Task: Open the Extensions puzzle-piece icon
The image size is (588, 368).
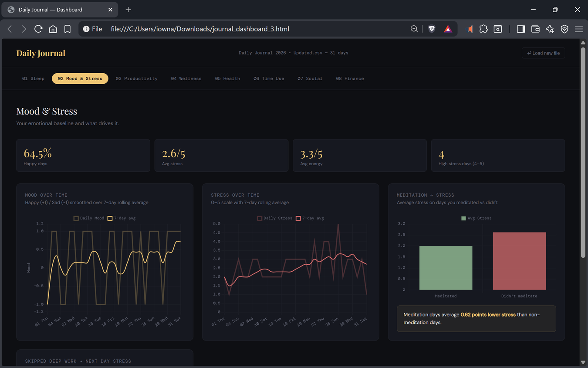Action: pos(483,29)
